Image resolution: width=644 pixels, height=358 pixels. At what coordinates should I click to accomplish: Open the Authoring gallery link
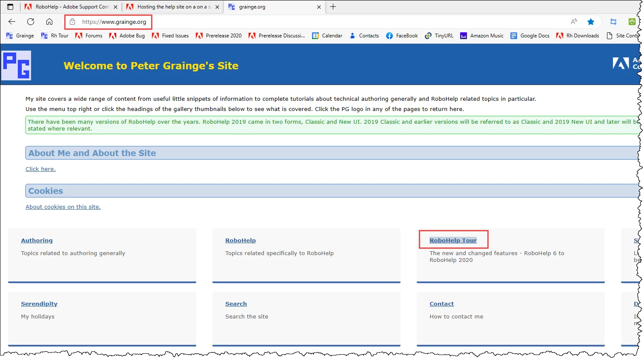[37, 240]
